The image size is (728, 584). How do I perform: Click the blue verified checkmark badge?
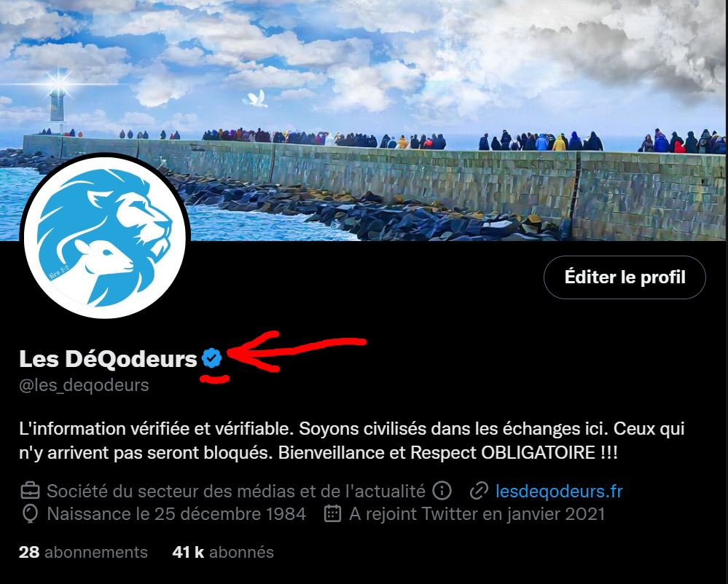212,358
